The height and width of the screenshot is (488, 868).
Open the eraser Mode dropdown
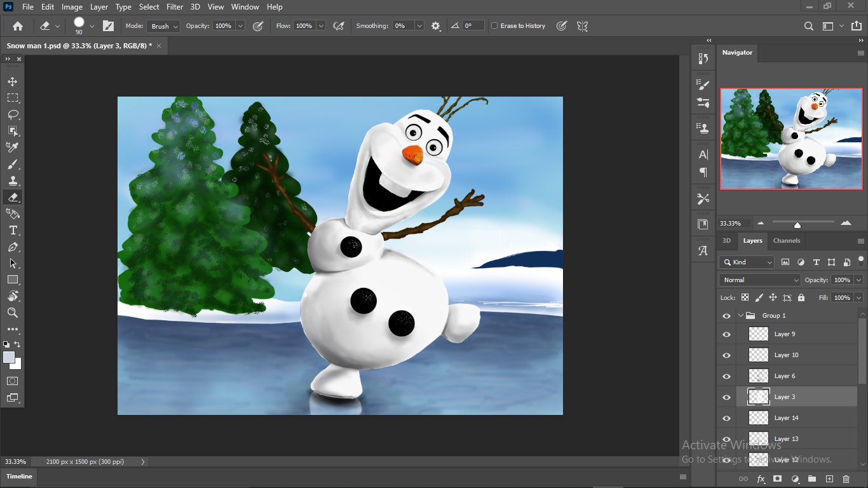click(163, 26)
